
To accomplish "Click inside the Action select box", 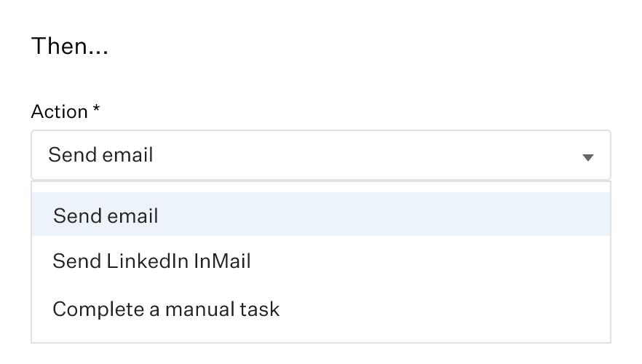I will pos(320,155).
